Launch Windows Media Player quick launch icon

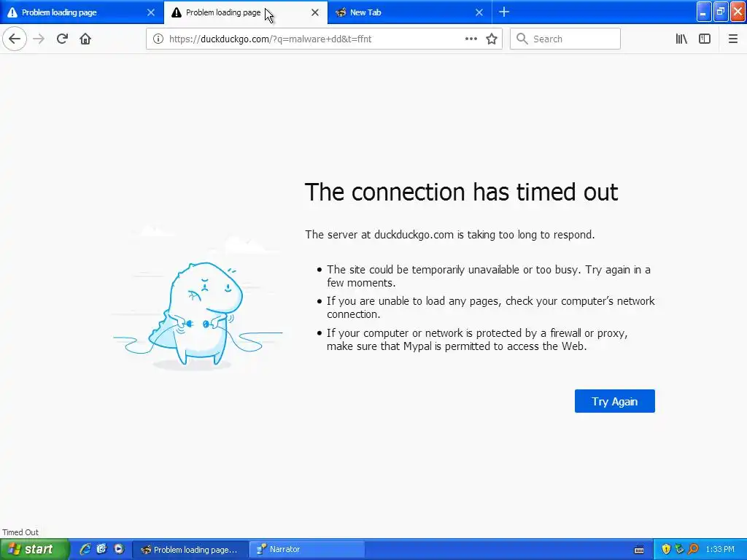tap(119, 549)
